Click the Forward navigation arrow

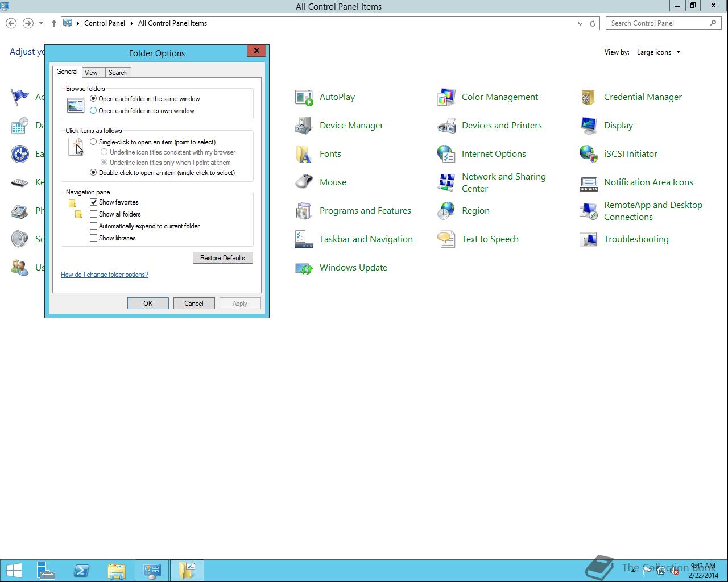pyautogui.click(x=27, y=23)
